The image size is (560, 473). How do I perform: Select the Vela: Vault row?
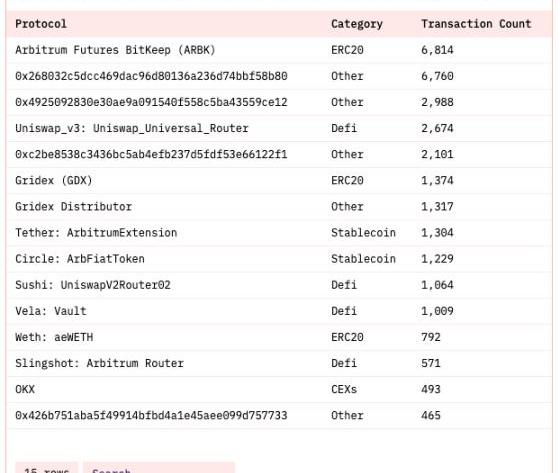(x=279, y=311)
